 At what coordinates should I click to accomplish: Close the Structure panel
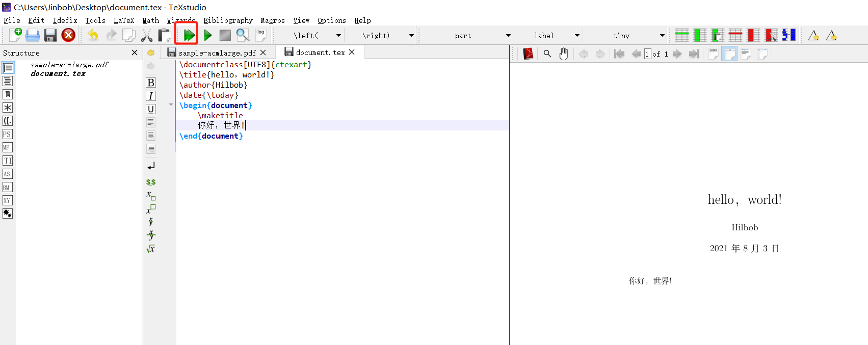135,52
